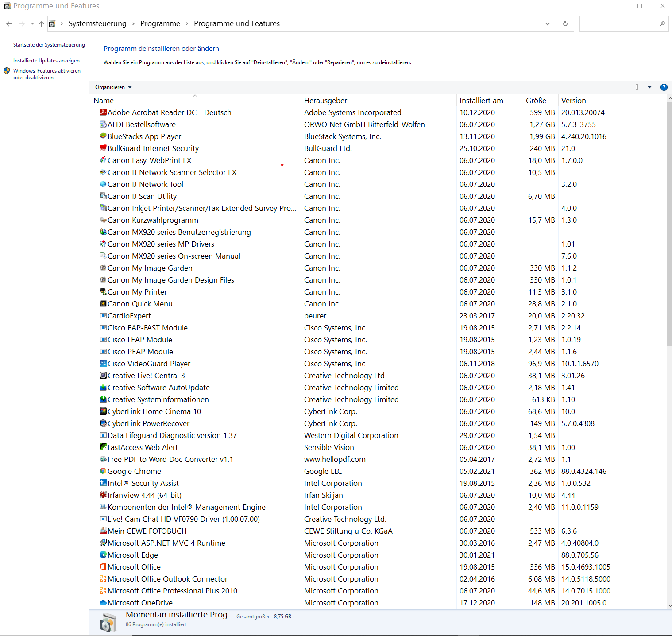
Task: Select the Creative Live! Central 3 icon
Action: [103, 375]
